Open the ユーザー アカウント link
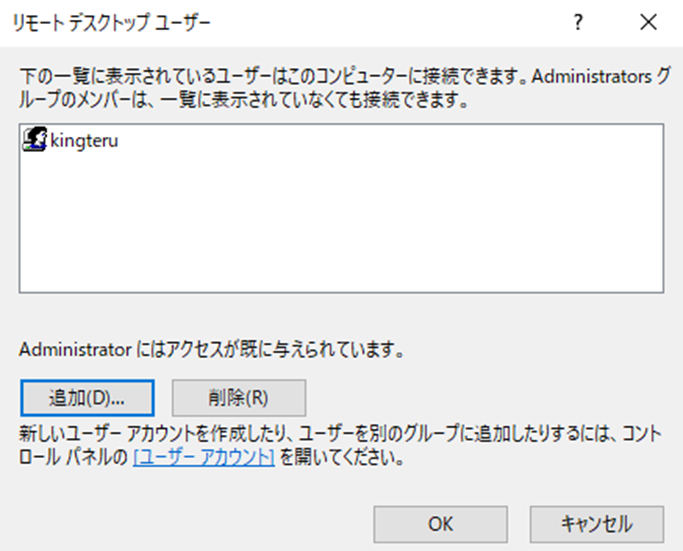This screenshot has width=683, height=551. point(204,459)
